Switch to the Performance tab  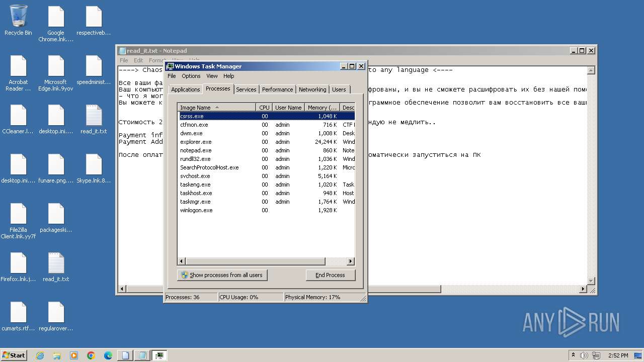[x=277, y=89]
